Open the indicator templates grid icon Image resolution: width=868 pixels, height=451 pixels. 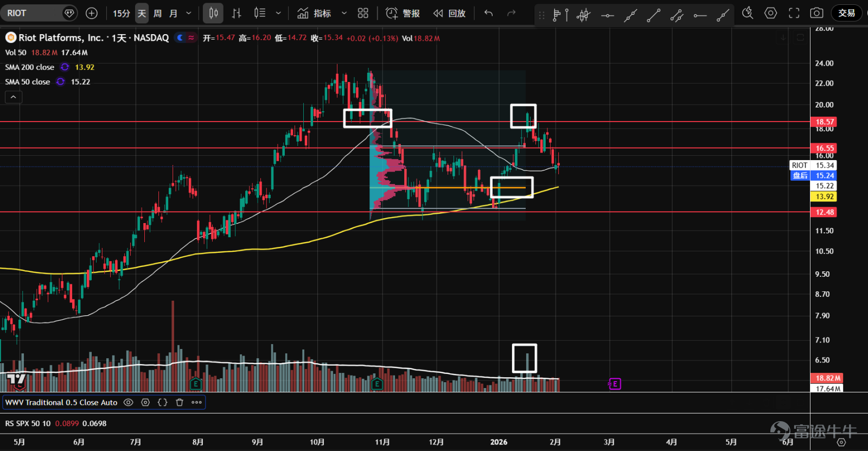(363, 13)
